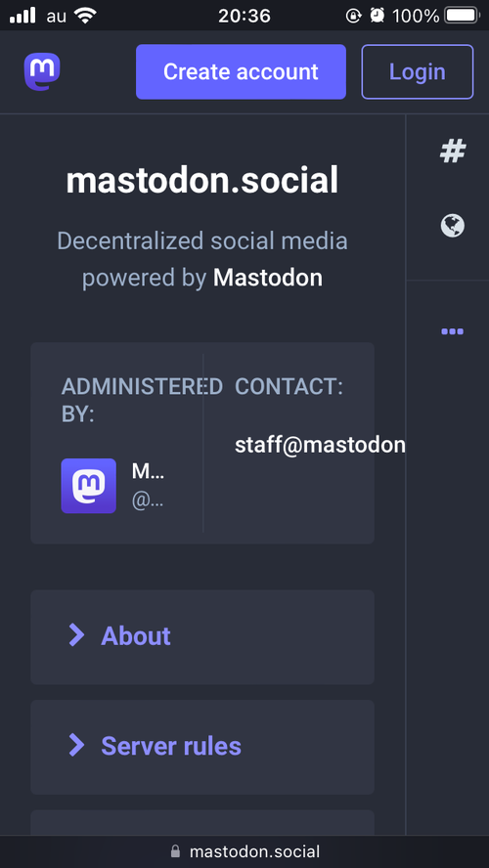Viewport: 489px width, 868px height.
Task: Expand the About section chevron
Action: tap(76, 635)
